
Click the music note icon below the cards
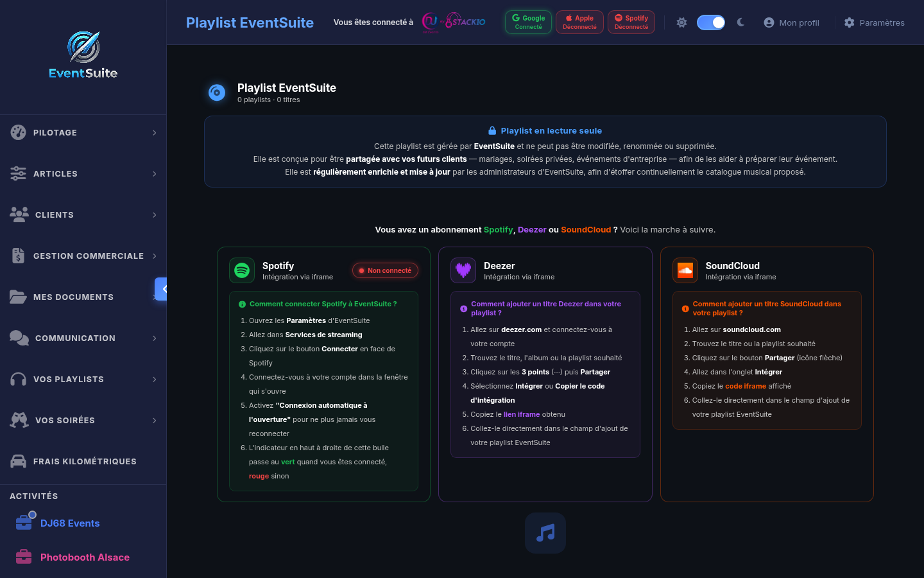pos(545,533)
